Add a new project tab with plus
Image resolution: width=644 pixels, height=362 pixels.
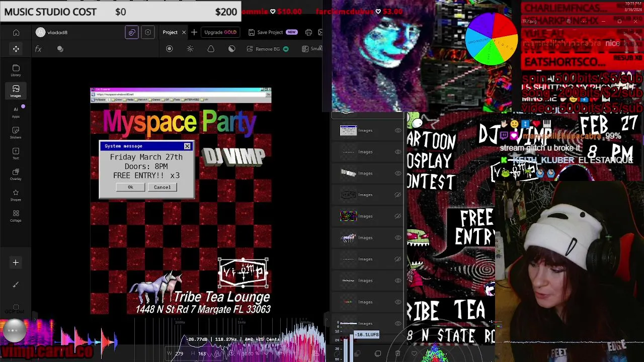tap(194, 32)
